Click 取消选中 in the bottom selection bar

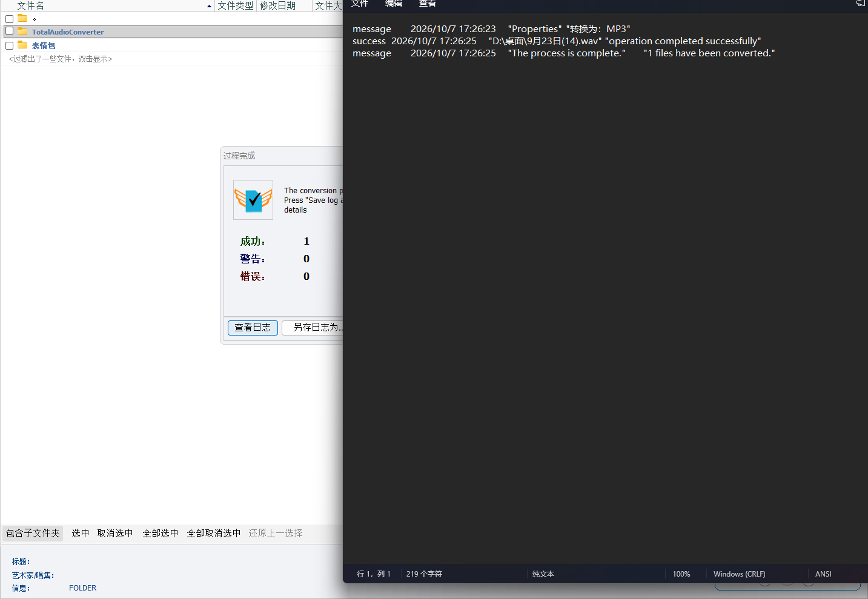pyautogui.click(x=115, y=534)
